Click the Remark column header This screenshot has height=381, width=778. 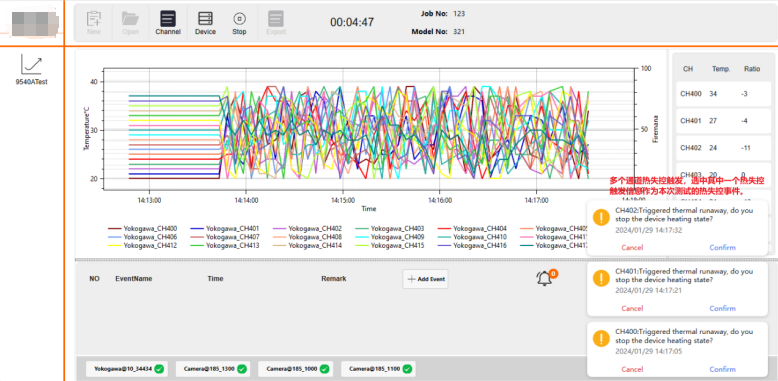coord(333,279)
